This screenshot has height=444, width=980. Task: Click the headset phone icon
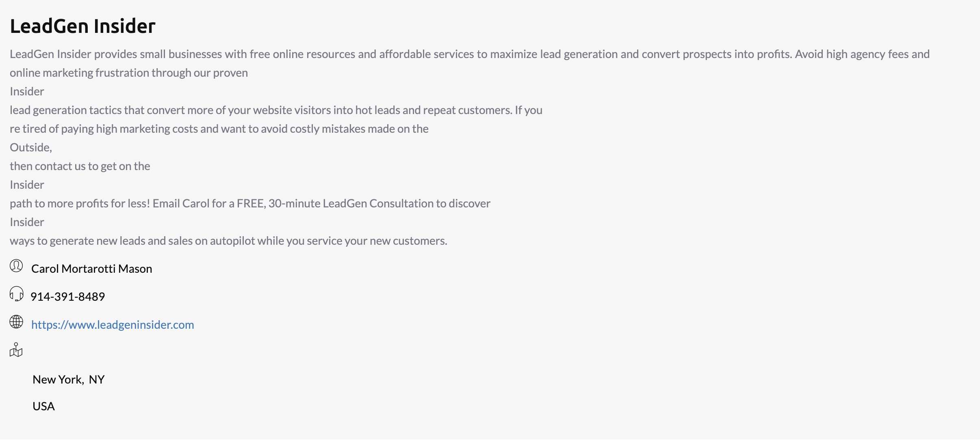click(16, 294)
